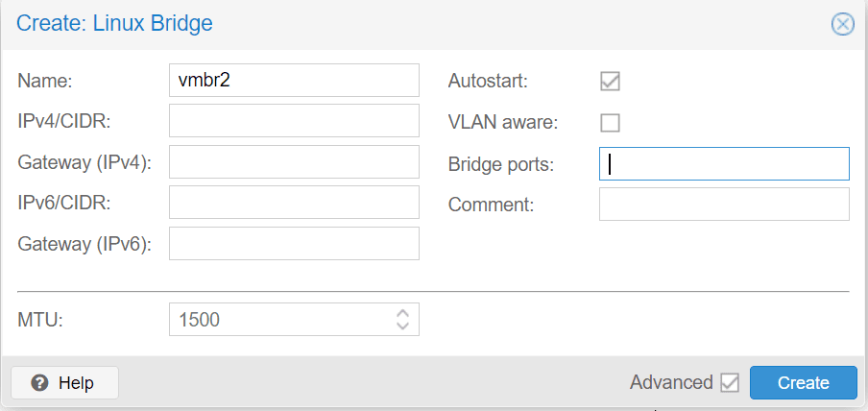
Task: Close the Create Linux Bridge dialog
Action: 842,24
